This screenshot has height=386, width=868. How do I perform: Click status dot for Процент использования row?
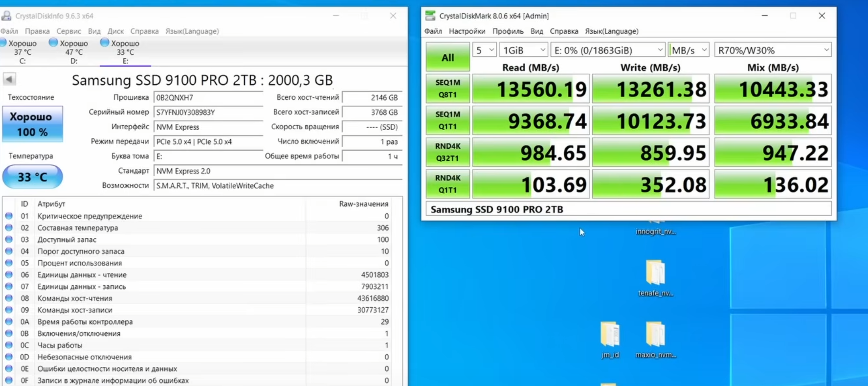pyautogui.click(x=9, y=263)
